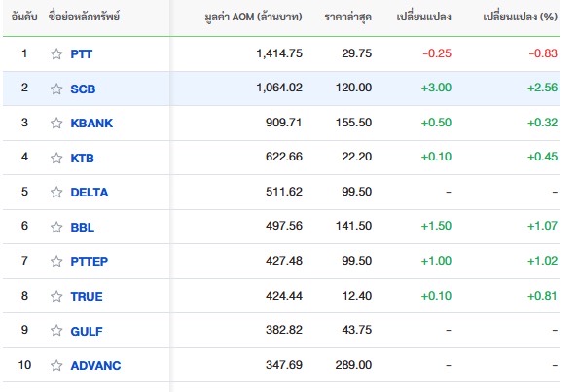Open KBANK stock details
The width and height of the screenshot is (578, 392).
click(91, 124)
